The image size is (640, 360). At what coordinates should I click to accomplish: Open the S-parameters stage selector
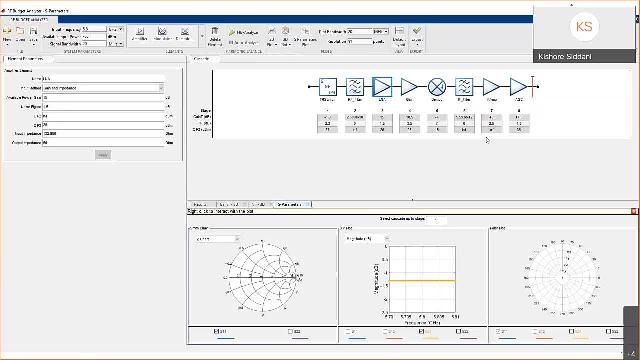coord(436,219)
